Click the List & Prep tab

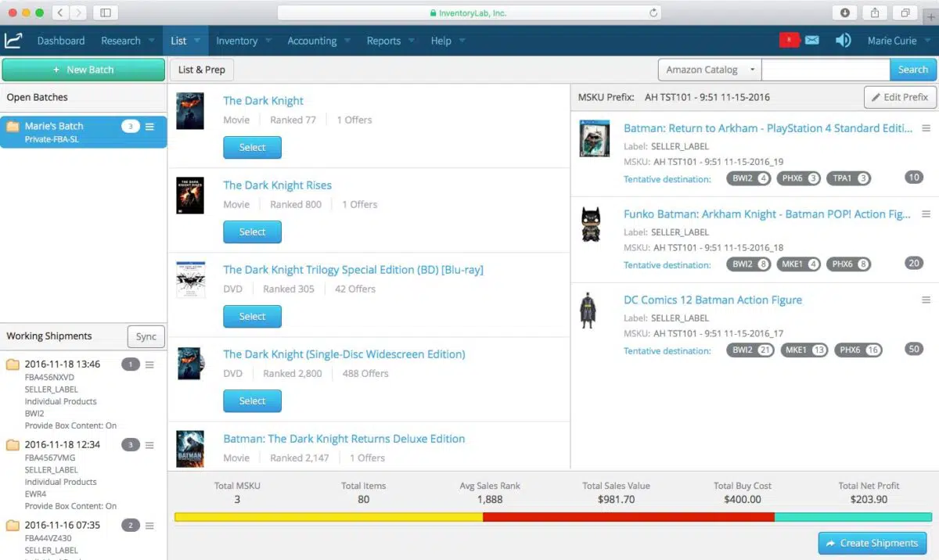[x=201, y=69]
